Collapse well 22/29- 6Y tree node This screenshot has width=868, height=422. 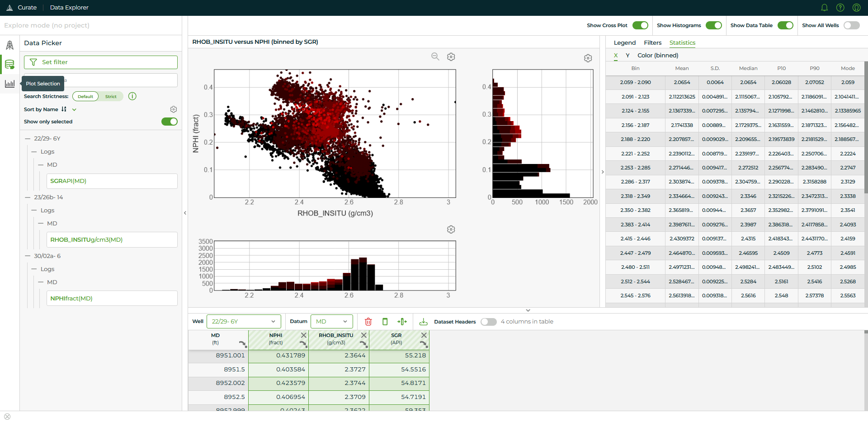click(x=28, y=139)
